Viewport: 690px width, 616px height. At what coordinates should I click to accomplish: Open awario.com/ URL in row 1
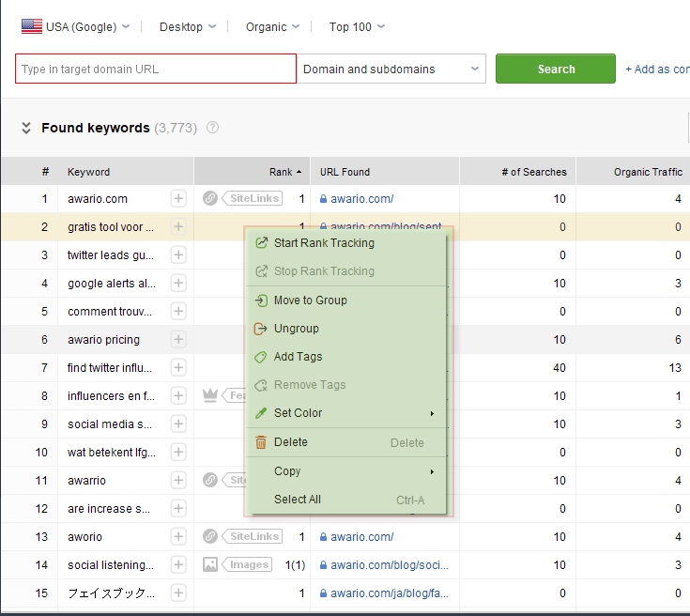pyautogui.click(x=361, y=198)
